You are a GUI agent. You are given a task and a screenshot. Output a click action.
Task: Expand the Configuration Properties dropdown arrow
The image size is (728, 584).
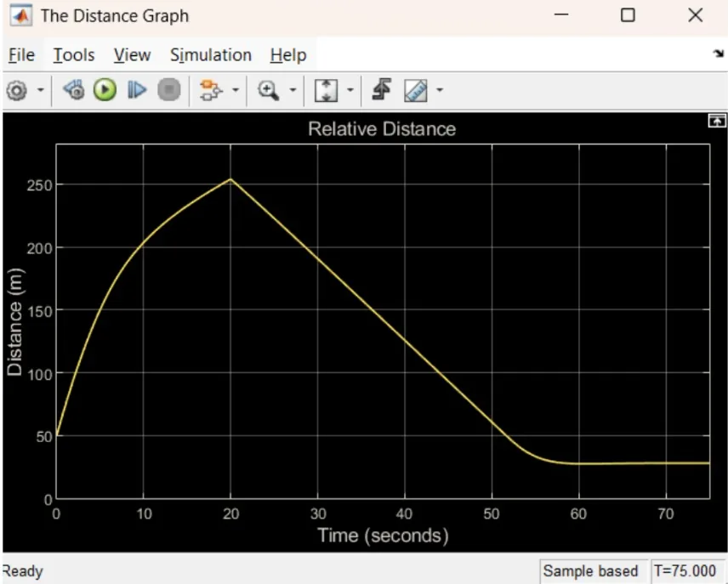click(x=40, y=89)
